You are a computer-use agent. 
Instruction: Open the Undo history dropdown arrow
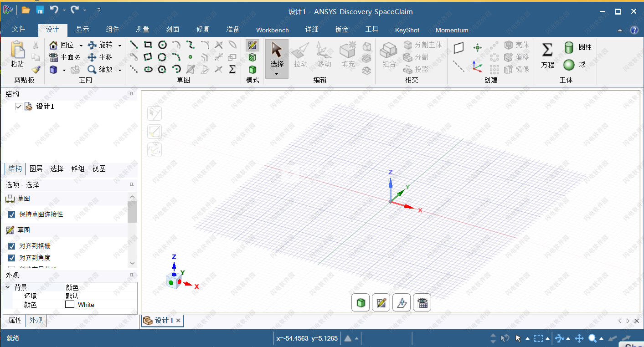[64, 10]
